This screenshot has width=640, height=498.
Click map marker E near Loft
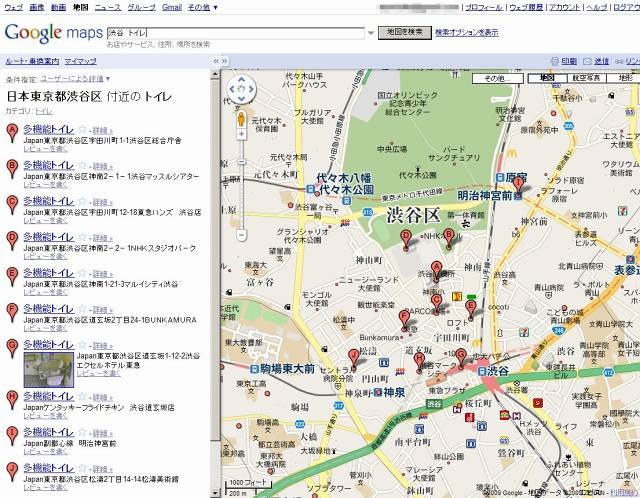click(x=471, y=309)
